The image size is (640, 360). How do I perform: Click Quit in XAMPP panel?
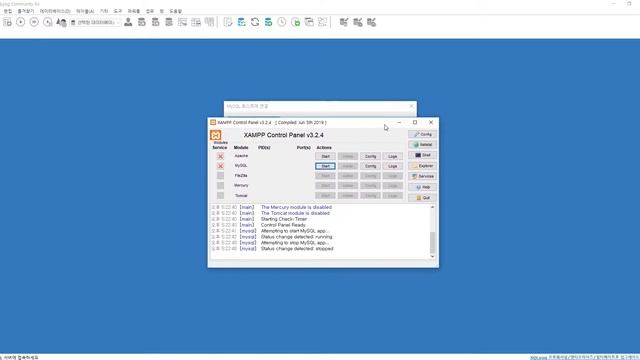click(x=422, y=198)
